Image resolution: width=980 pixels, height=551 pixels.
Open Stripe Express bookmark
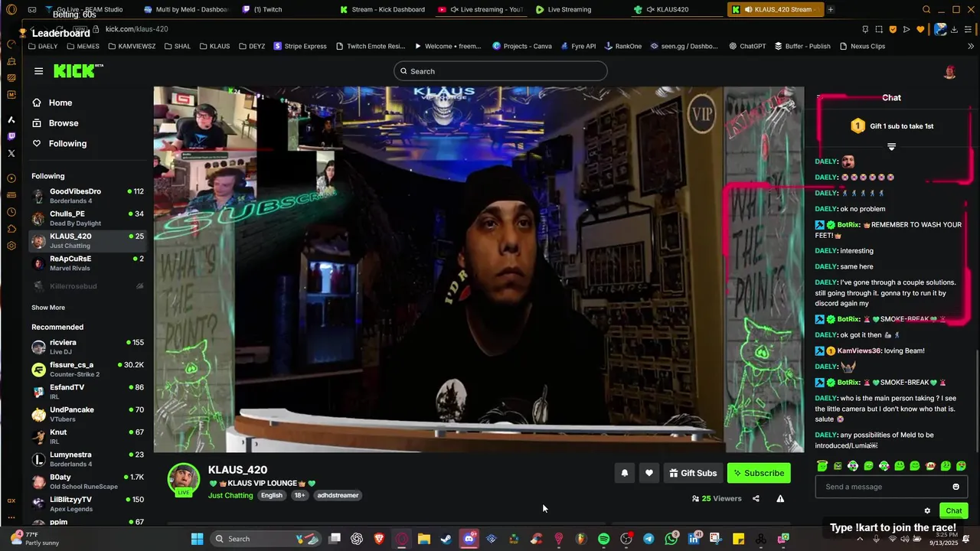tap(300, 46)
